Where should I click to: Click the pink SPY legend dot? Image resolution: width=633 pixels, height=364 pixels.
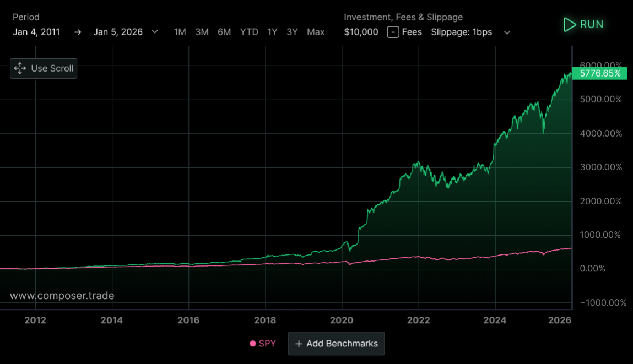[x=253, y=344]
